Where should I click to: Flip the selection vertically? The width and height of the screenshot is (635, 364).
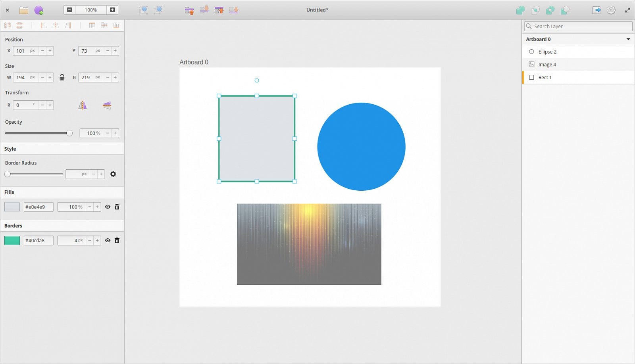point(107,105)
